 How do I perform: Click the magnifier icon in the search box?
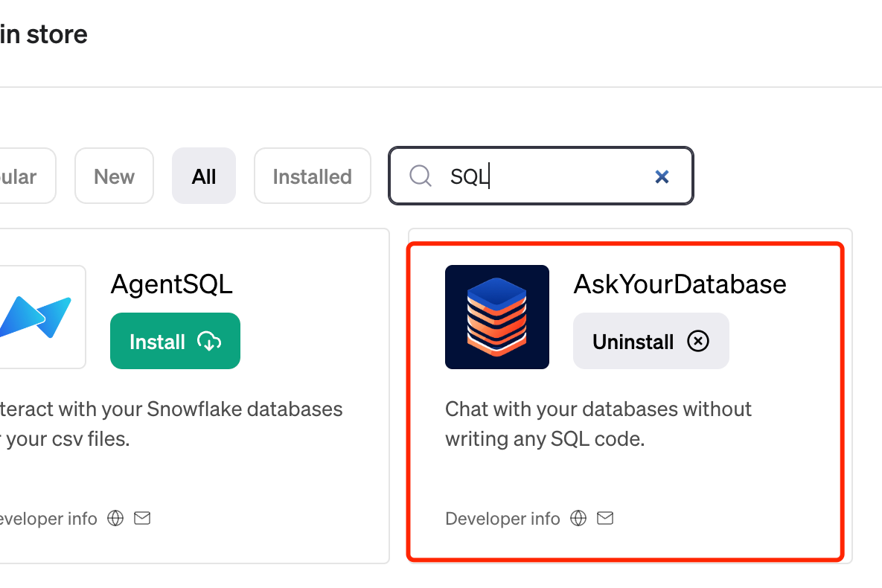(421, 176)
